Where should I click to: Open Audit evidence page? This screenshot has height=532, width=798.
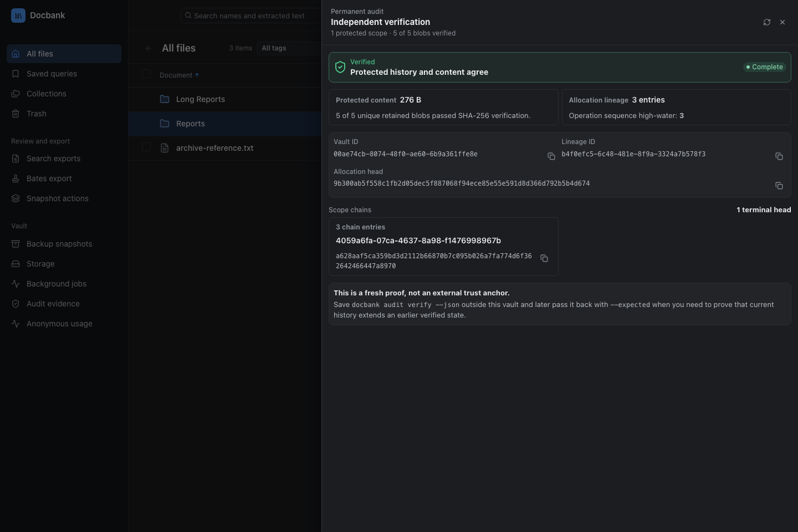(64, 304)
